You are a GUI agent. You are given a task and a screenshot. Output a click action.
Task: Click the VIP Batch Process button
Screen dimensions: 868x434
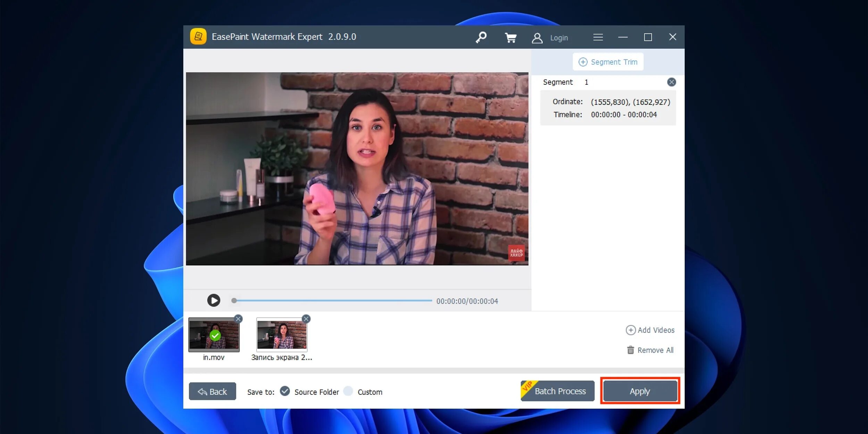coord(558,391)
